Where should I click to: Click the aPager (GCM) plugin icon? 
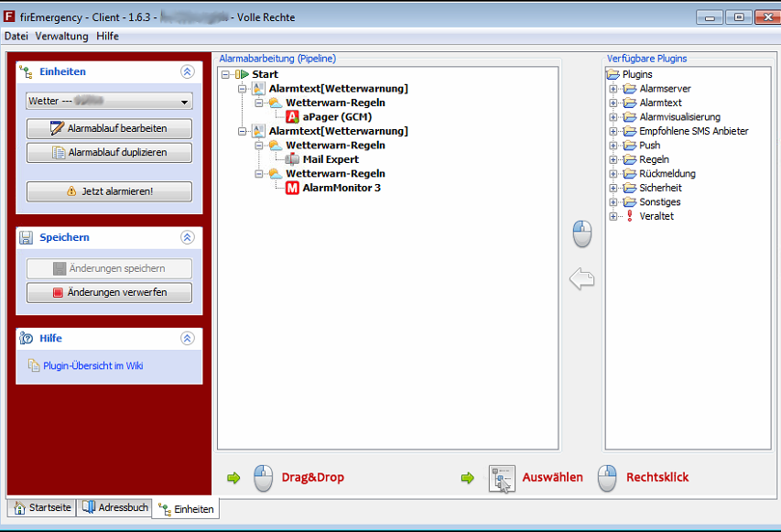pos(293,117)
